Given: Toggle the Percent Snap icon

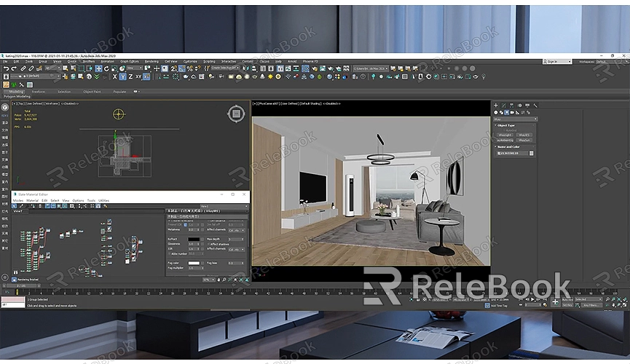Looking at the screenshot, I should point(189,68).
